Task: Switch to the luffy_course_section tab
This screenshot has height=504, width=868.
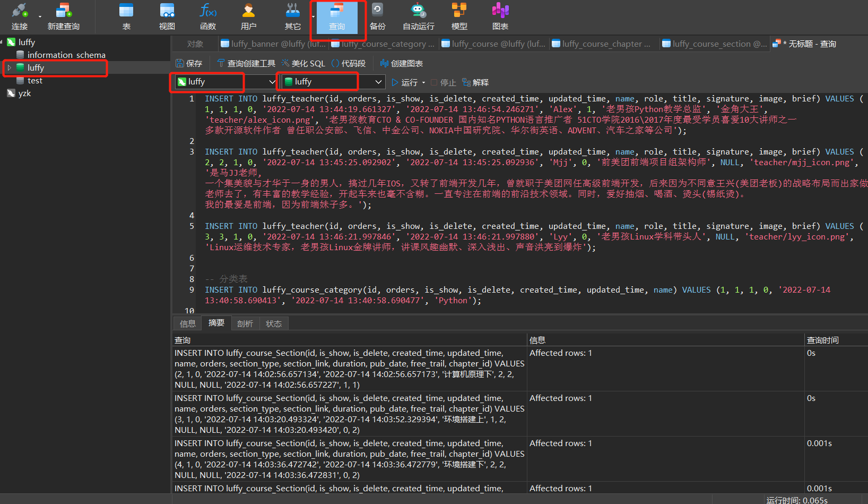Action: click(714, 44)
